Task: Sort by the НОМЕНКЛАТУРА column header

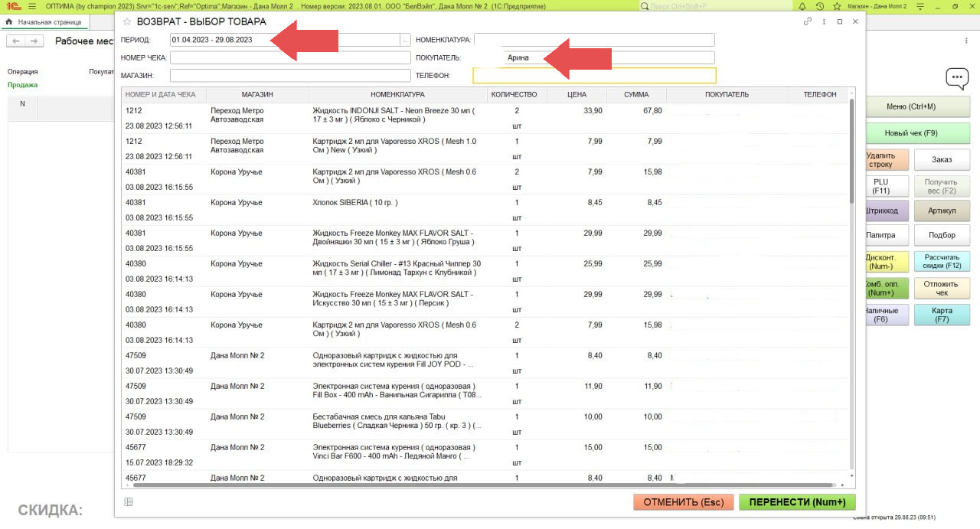Action: [x=397, y=95]
